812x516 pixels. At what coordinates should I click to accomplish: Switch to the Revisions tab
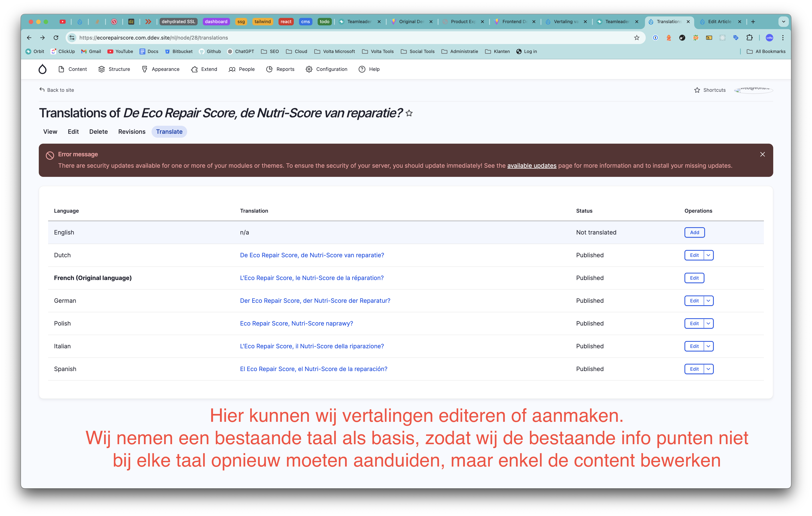pos(131,132)
